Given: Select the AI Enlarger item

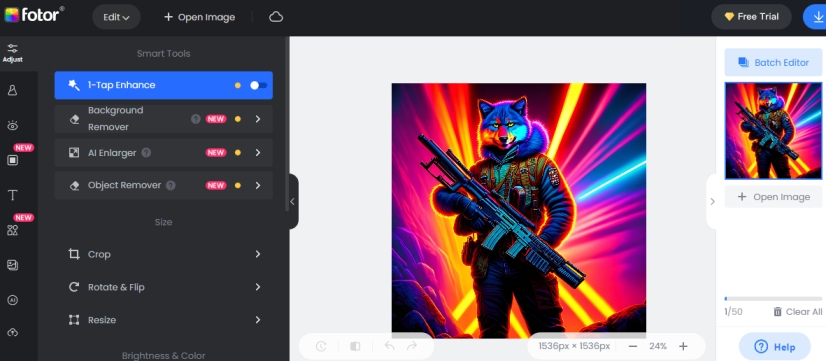Looking at the screenshot, I should coord(164,153).
